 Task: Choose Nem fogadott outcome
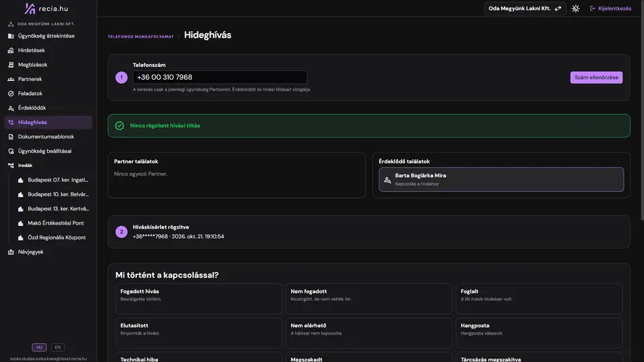[x=369, y=299]
